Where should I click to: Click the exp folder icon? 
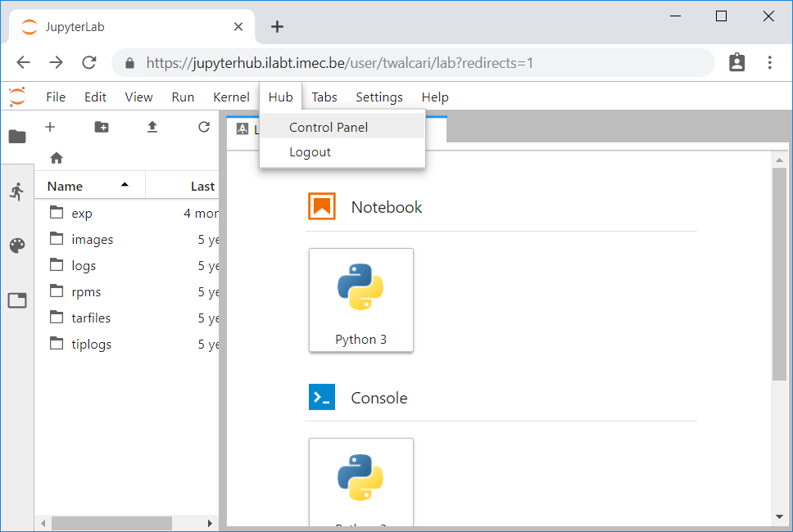pyautogui.click(x=57, y=212)
